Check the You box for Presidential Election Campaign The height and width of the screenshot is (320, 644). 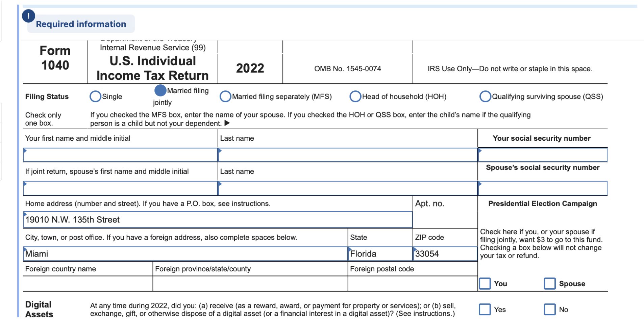point(485,284)
